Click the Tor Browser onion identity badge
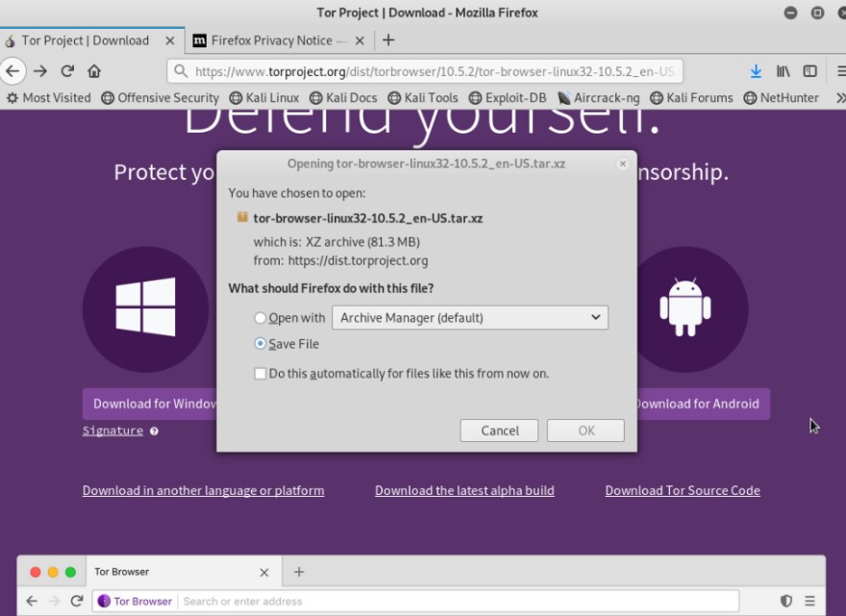Viewport: 846px width, 616px height. point(135,601)
